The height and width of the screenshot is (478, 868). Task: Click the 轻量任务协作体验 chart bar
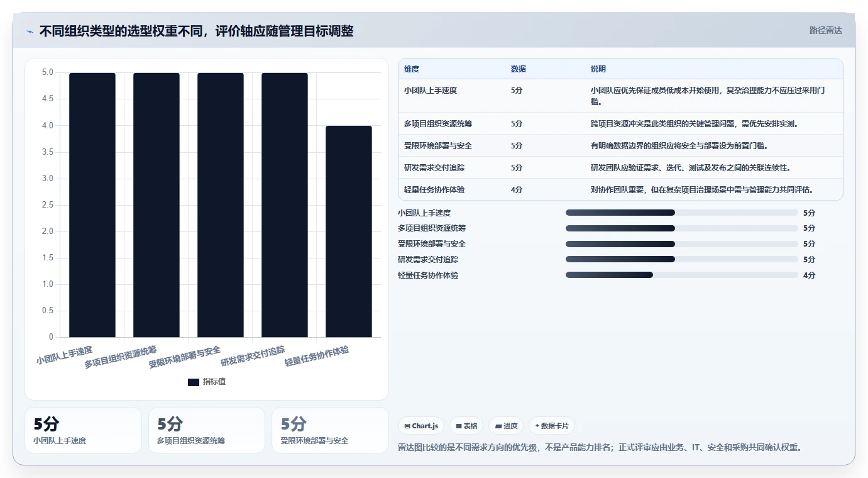coord(349,231)
